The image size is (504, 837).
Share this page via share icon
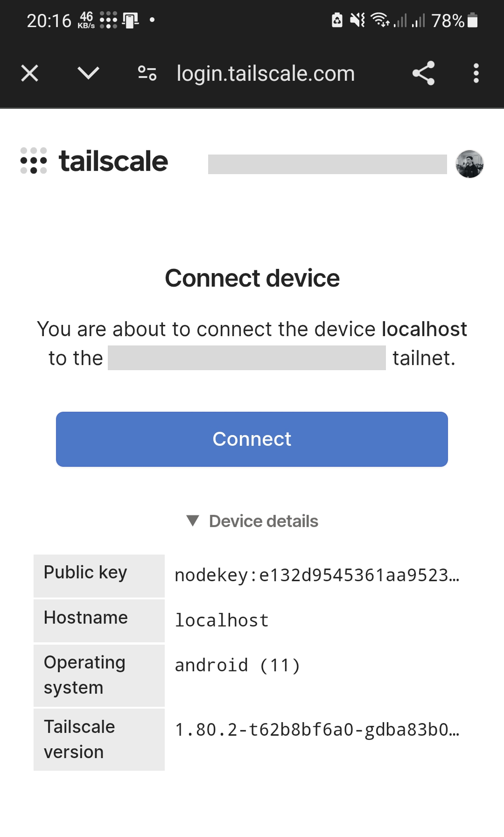[x=423, y=73]
